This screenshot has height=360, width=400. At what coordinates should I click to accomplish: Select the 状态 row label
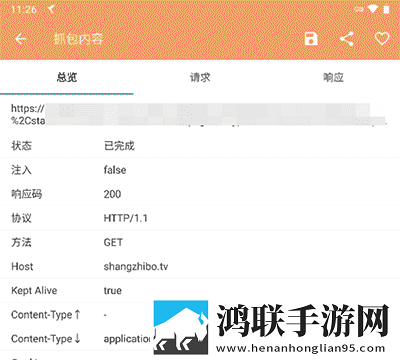coord(21,146)
